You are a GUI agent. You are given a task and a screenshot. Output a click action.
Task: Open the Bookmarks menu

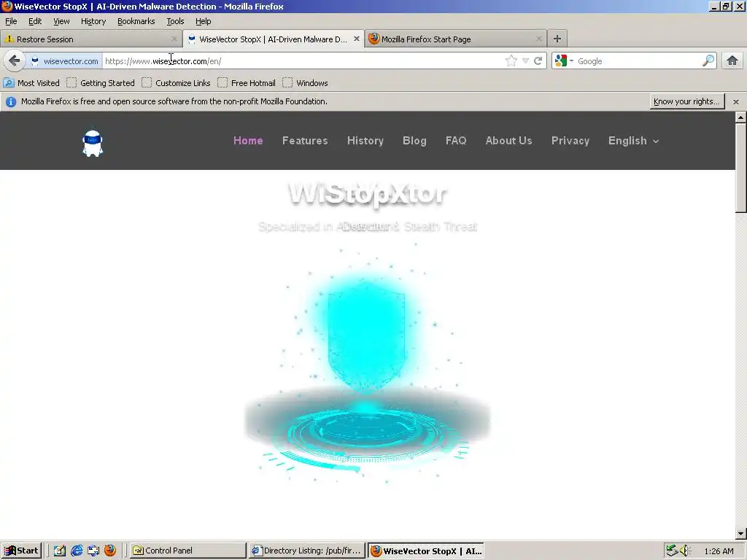pos(136,21)
